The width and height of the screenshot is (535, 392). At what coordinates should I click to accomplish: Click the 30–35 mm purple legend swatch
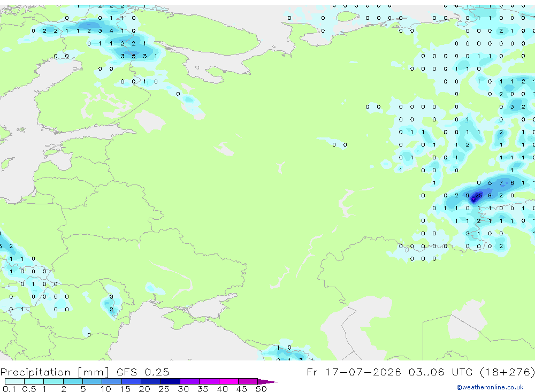[190, 381]
